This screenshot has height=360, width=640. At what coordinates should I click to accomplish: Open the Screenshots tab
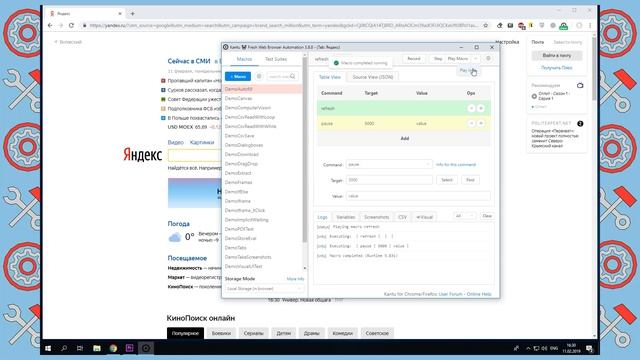coord(376,217)
